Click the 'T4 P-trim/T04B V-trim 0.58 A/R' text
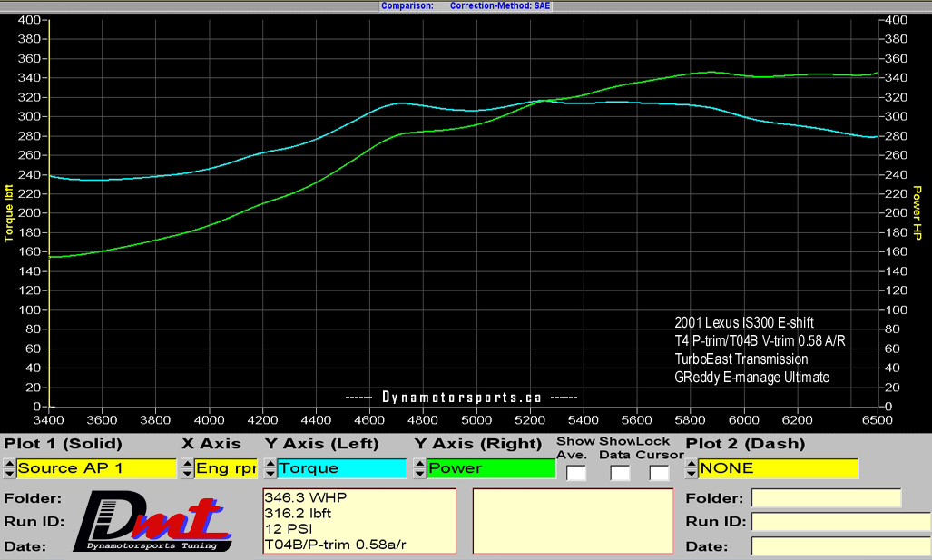Viewport: 932px width, 560px height. [760, 340]
